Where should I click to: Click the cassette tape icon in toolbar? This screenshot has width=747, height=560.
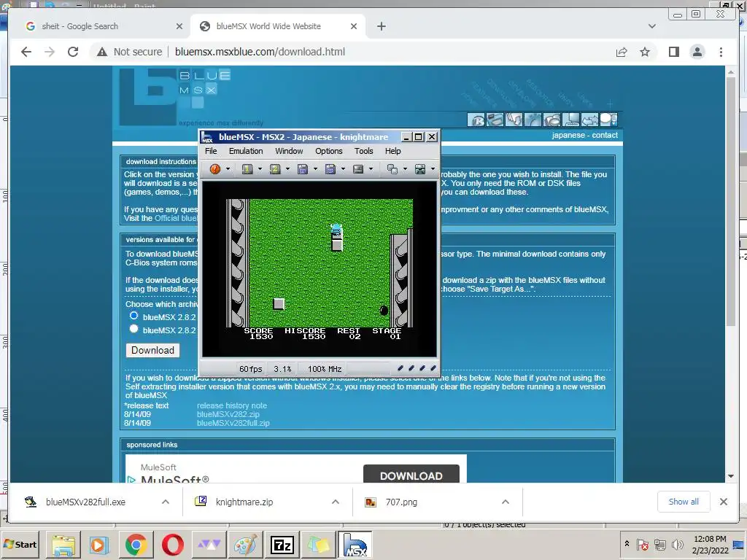pyautogui.click(x=358, y=169)
